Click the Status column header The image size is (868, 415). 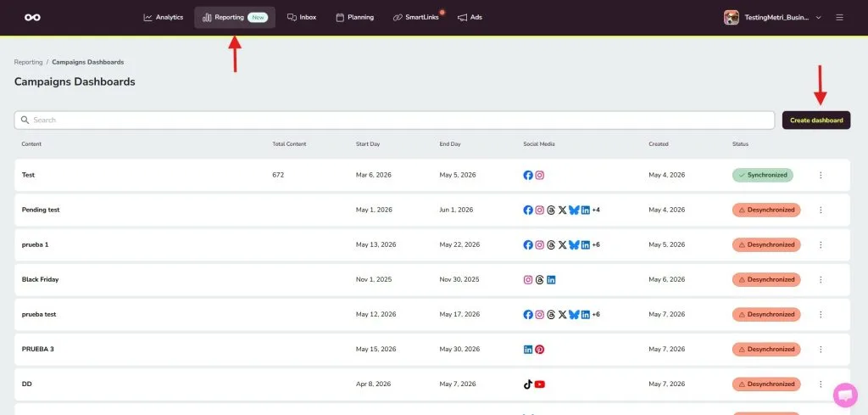tap(740, 144)
